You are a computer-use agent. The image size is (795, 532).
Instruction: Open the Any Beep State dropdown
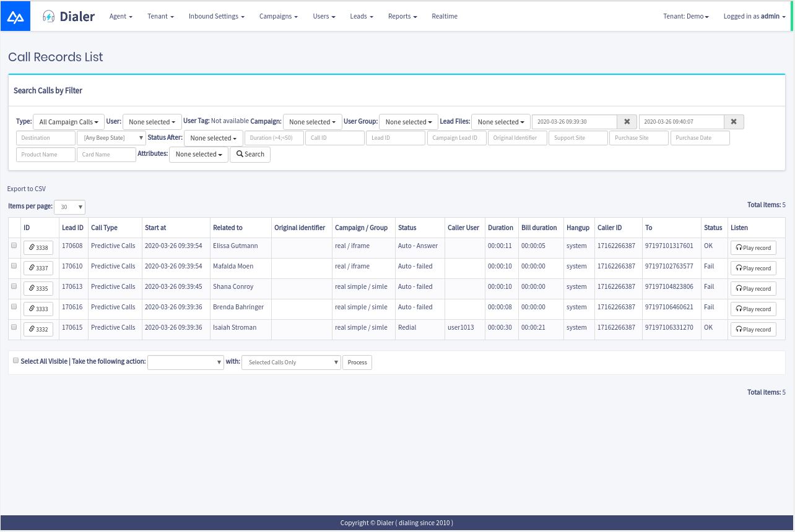point(111,138)
